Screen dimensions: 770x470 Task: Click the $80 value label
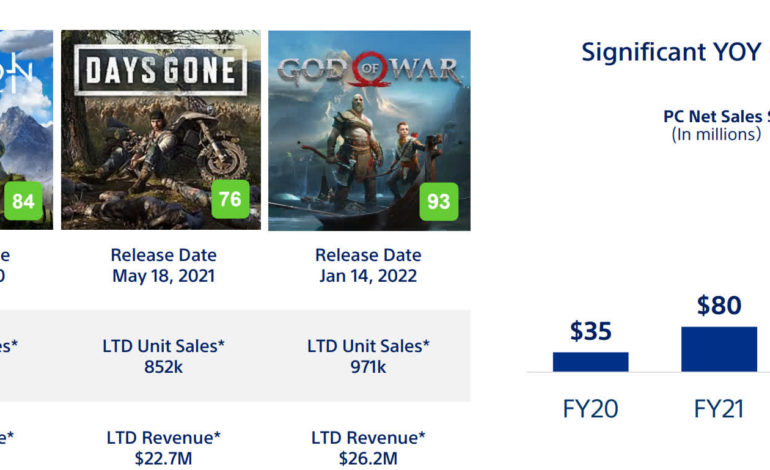pyautogui.click(x=719, y=305)
